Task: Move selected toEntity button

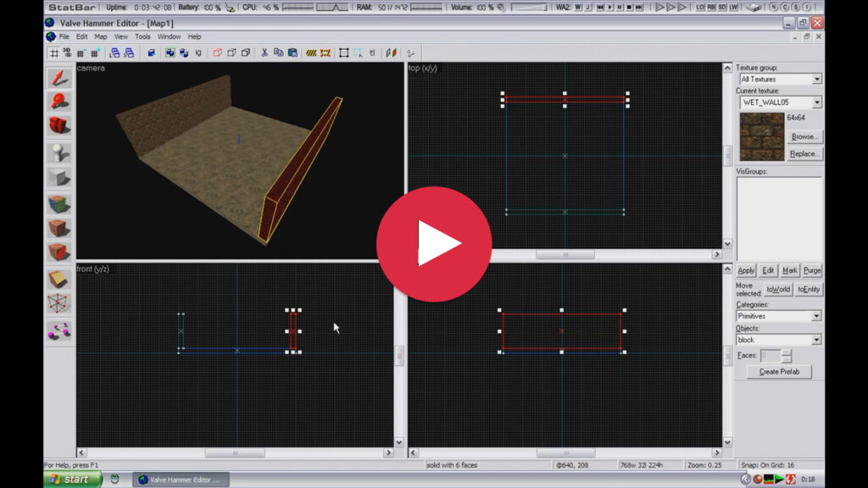Action: pos(808,290)
